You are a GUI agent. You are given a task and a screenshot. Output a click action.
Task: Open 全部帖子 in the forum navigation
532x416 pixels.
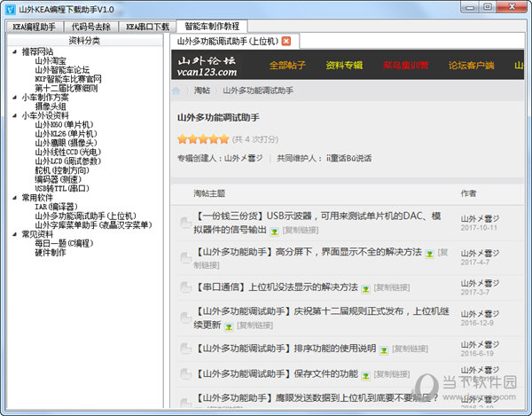coord(287,65)
